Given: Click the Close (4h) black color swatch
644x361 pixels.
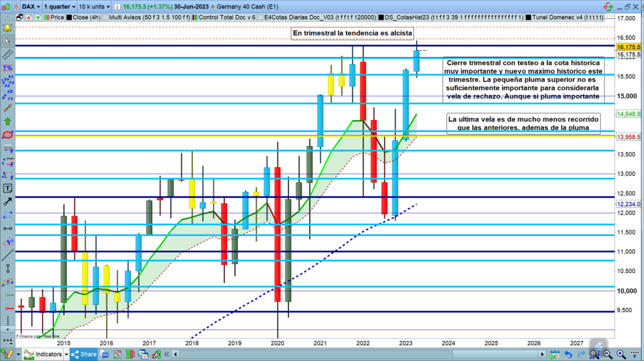Looking at the screenshot, I should [69, 18].
